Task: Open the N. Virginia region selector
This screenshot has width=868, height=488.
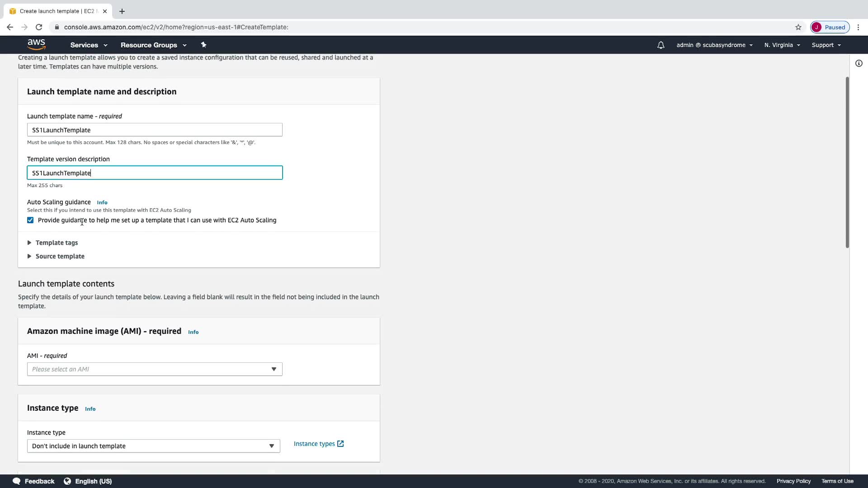Action: (782, 45)
